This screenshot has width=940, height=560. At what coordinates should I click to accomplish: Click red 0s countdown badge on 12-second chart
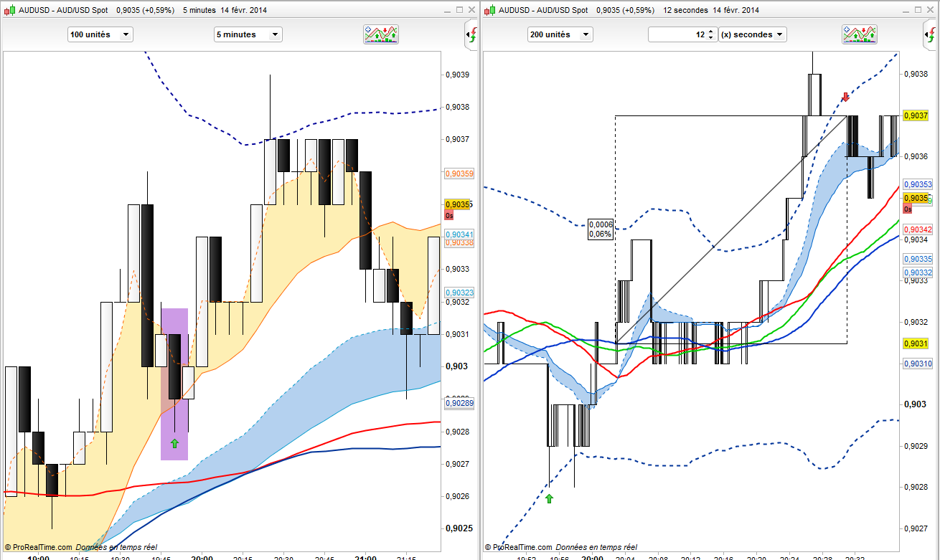(x=907, y=209)
